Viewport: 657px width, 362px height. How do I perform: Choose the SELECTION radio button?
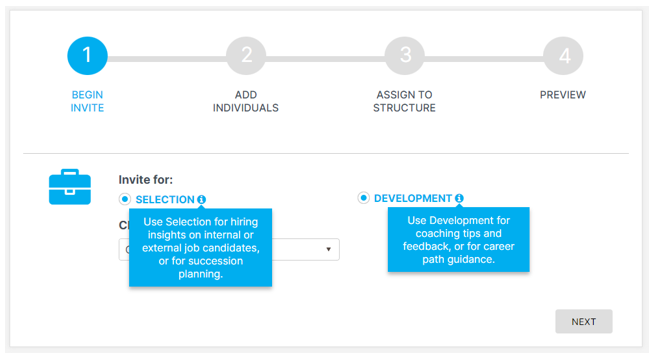tap(124, 199)
